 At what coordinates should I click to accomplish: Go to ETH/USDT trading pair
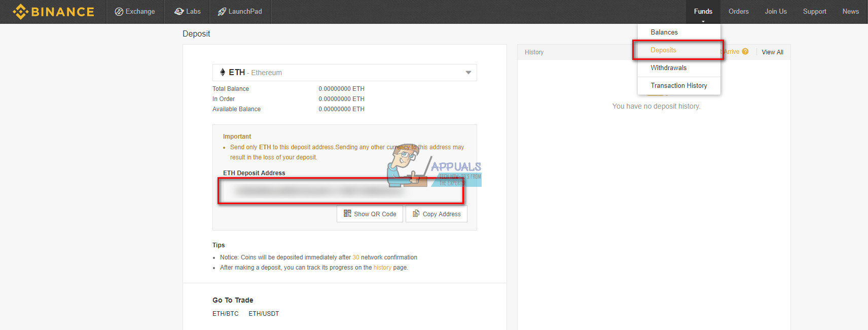pos(264,314)
